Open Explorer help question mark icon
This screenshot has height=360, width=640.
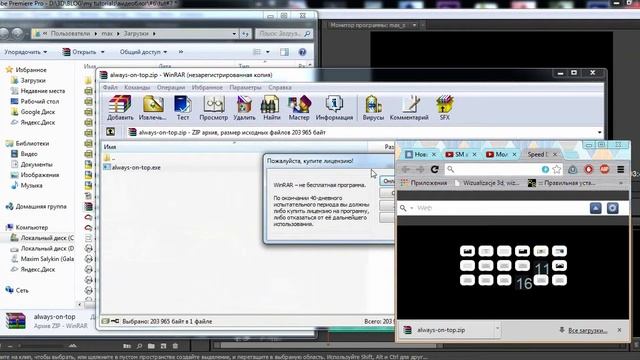302,52
